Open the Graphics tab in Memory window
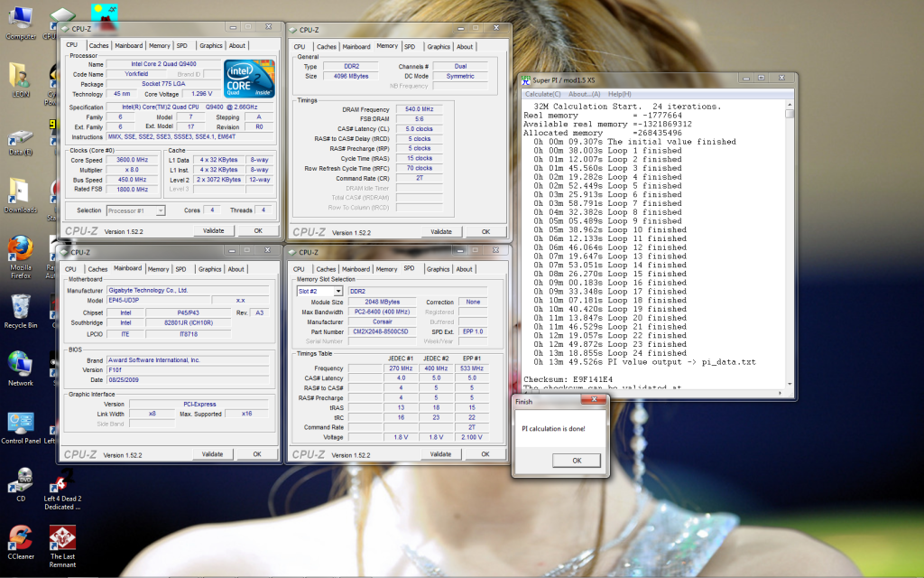924x578 pixels. click(x=439, y=47)
